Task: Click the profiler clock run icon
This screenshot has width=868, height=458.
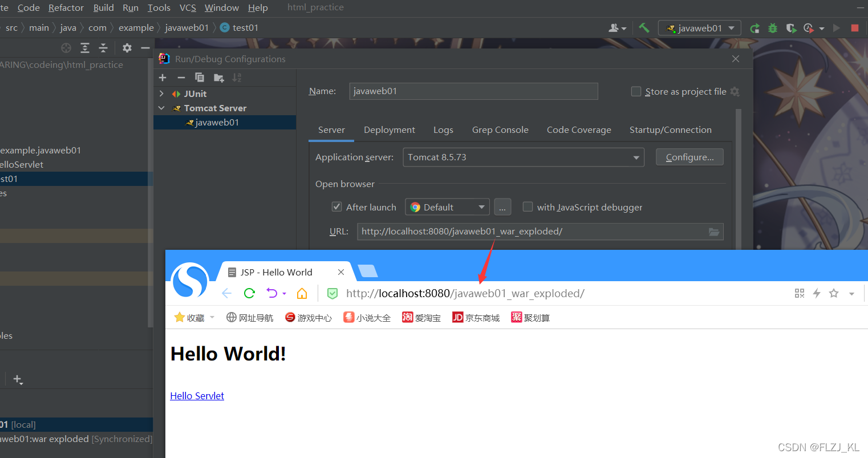Action: coord(809,28)
